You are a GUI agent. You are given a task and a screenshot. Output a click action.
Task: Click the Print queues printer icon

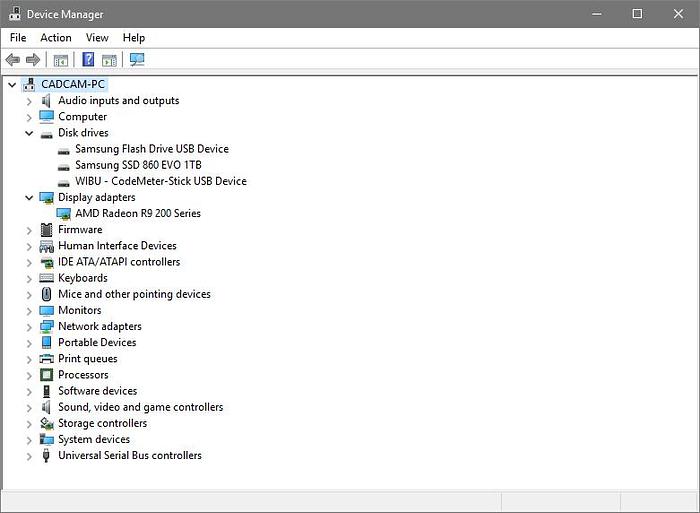click(46, 359)
